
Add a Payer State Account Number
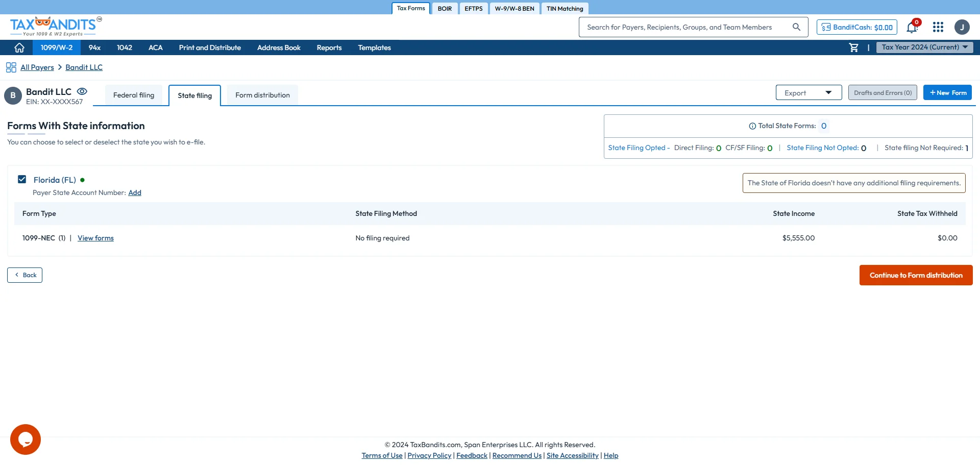coord(135,192)
